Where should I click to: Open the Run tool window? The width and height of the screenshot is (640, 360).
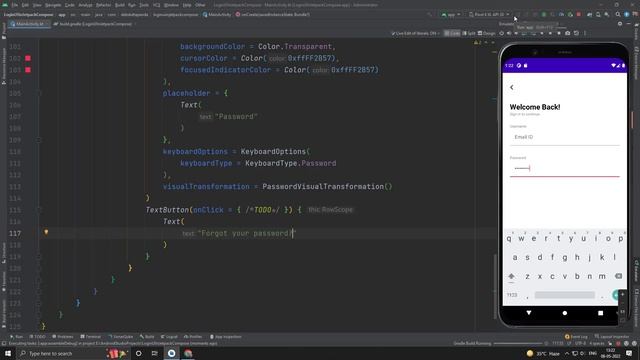pos(16,337)
